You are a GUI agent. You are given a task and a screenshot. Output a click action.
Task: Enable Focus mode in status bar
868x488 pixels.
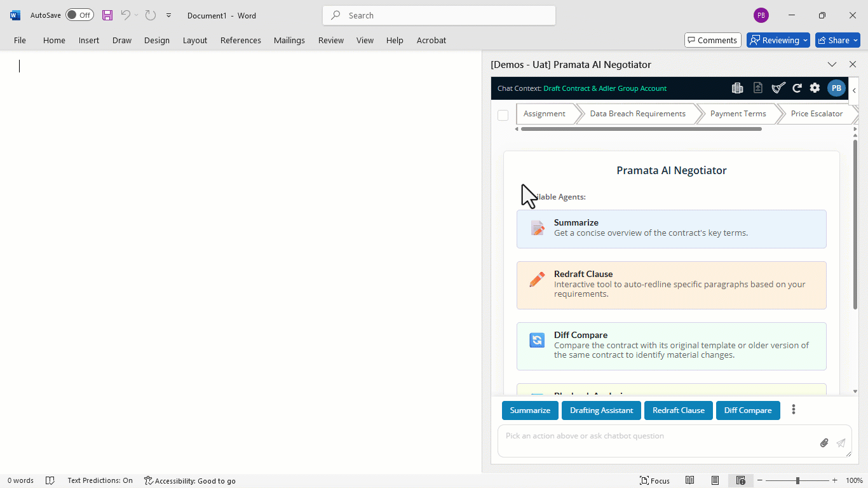click(654, 480)
